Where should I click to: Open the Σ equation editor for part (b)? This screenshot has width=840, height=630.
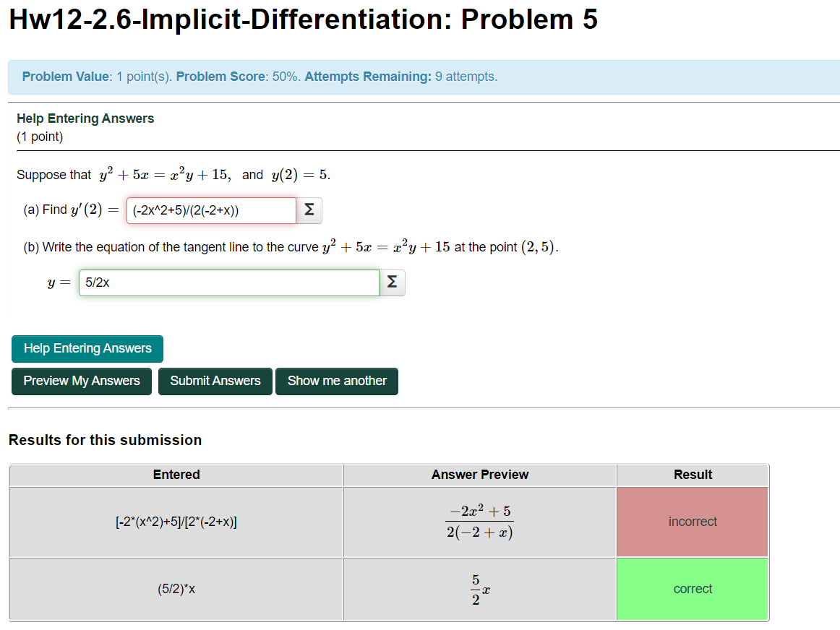392,282
